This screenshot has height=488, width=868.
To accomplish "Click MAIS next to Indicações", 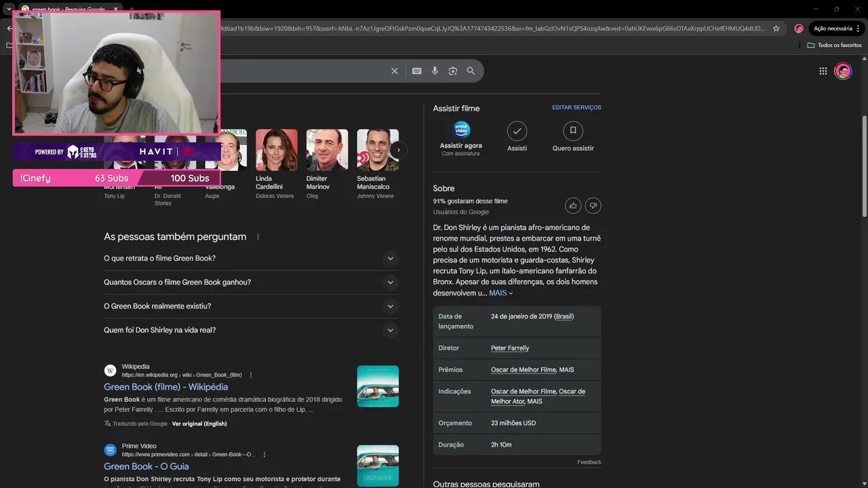I will (x=534, y=401).
